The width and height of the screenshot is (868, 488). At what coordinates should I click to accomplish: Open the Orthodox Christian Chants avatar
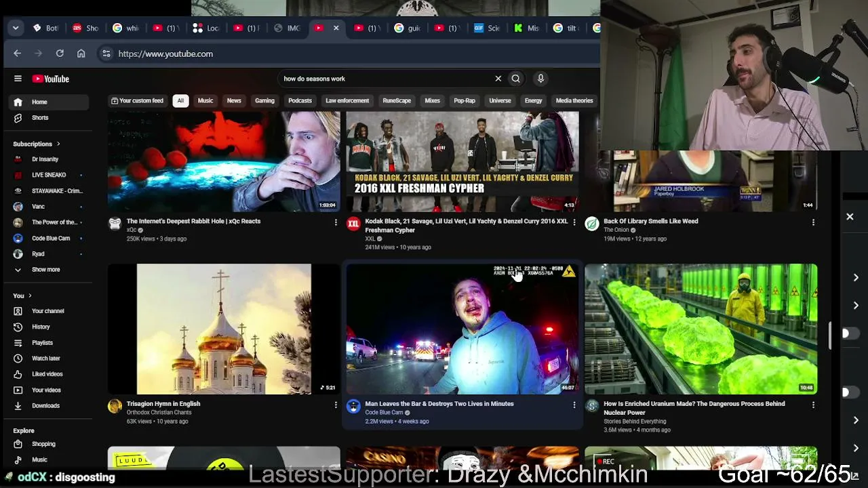[x=115, y=406]
